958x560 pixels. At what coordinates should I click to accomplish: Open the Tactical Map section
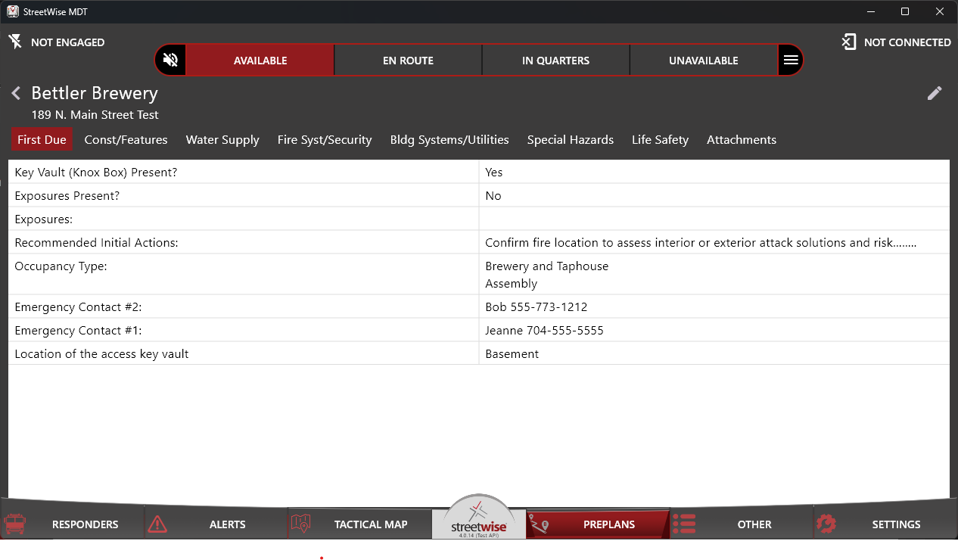[x=359, y=524]
